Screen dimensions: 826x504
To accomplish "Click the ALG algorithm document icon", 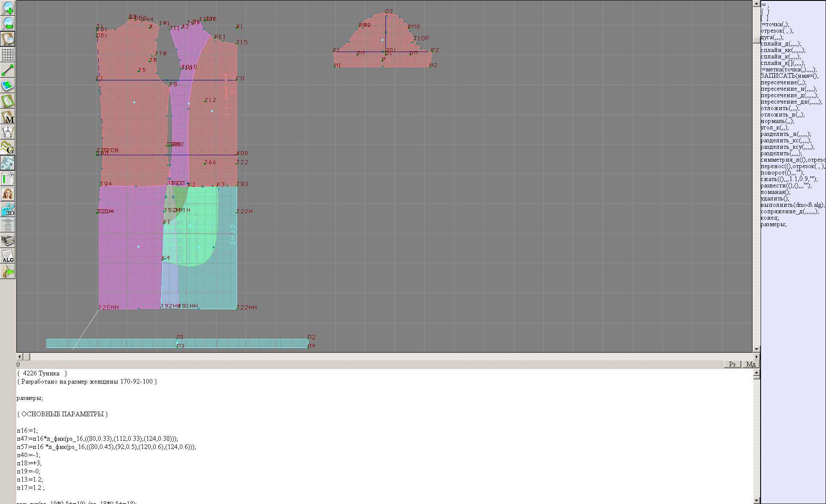I will point(8,256).
